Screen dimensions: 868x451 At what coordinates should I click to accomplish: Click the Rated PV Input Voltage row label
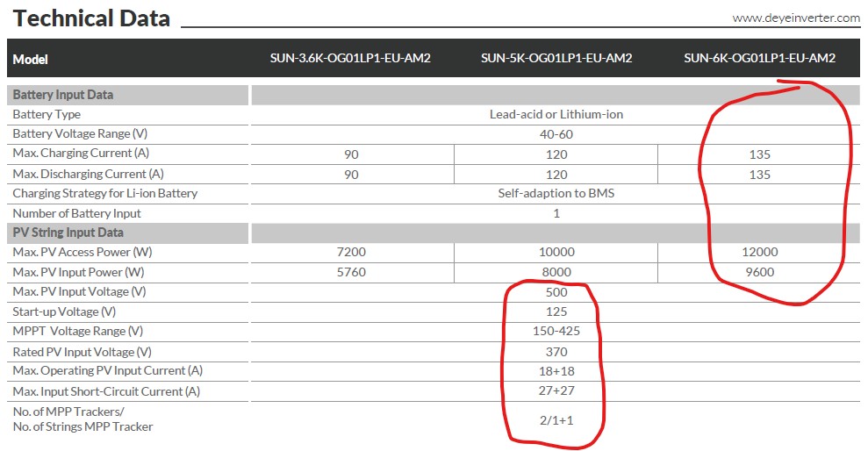(74, 352)
